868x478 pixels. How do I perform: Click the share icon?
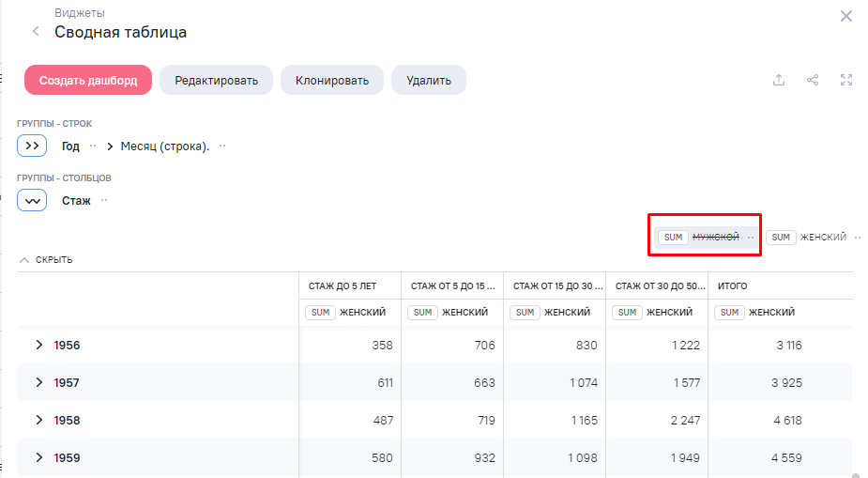pos(813,80)
